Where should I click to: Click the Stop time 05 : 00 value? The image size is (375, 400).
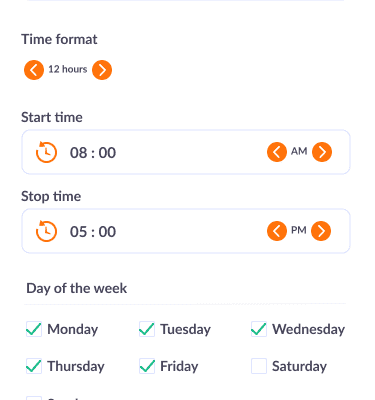tap(93, 232)
